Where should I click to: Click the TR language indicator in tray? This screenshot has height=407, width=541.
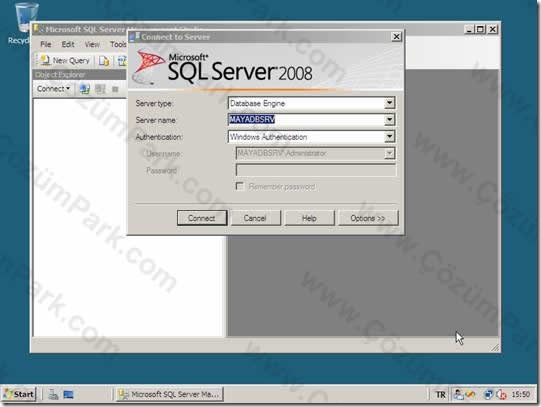pos(440,394)
